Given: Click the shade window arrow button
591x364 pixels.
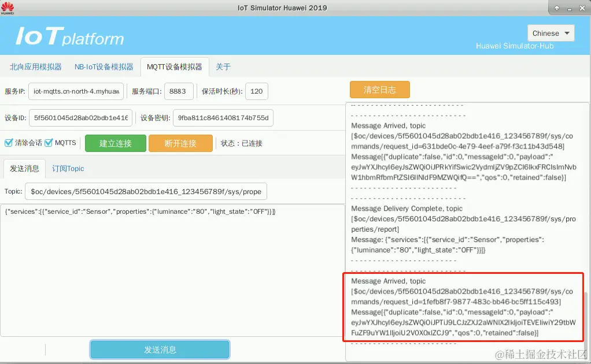Looking at the screenshot, I should click(557, 8).
